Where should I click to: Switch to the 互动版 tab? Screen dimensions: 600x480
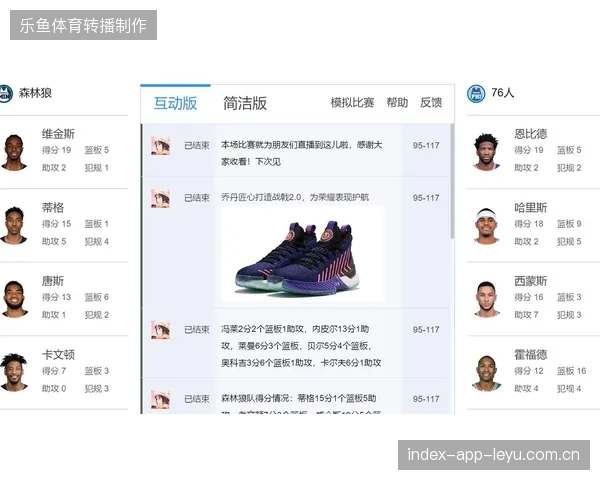point(175,103)
